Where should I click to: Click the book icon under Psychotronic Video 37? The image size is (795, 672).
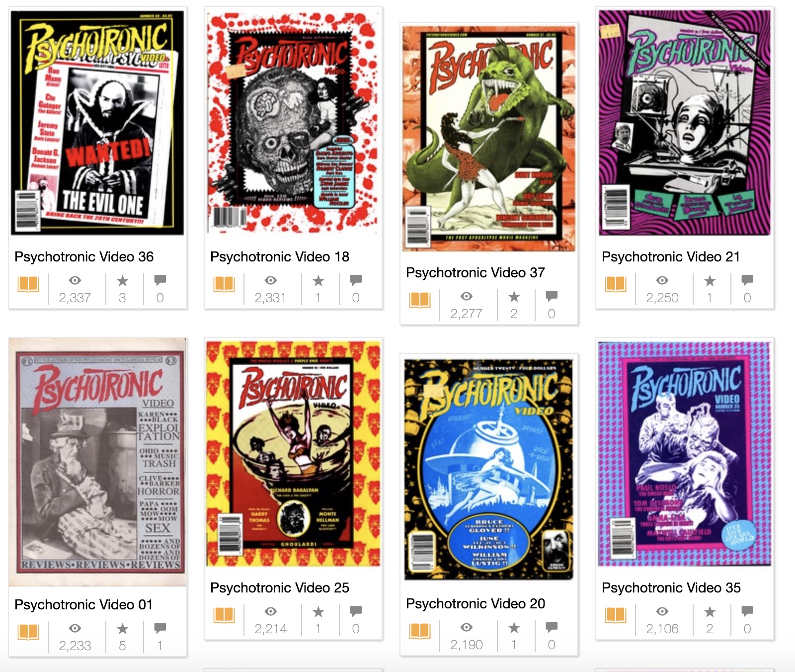click(x=420, y=300)
